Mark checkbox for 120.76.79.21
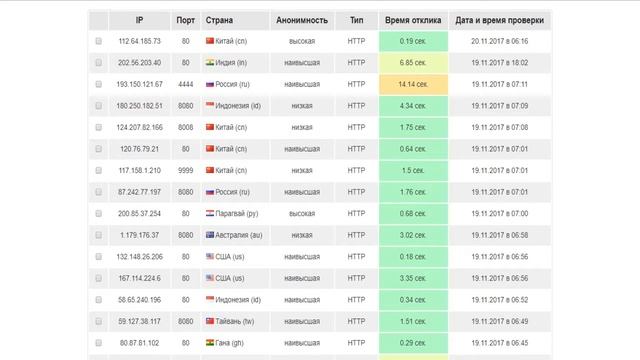This screenshot has width=640, height=360. point(98,149)
